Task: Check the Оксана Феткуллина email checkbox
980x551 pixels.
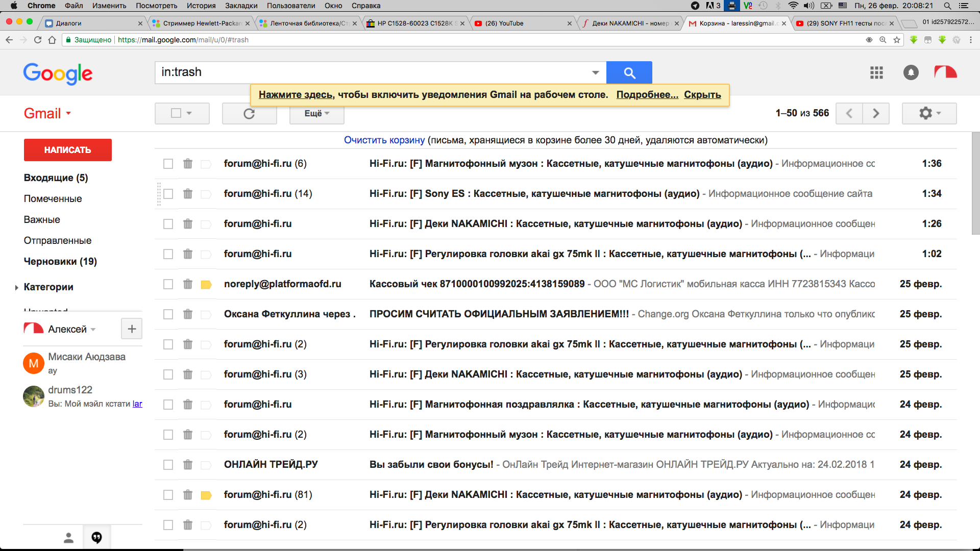Action: pos(168,314)
